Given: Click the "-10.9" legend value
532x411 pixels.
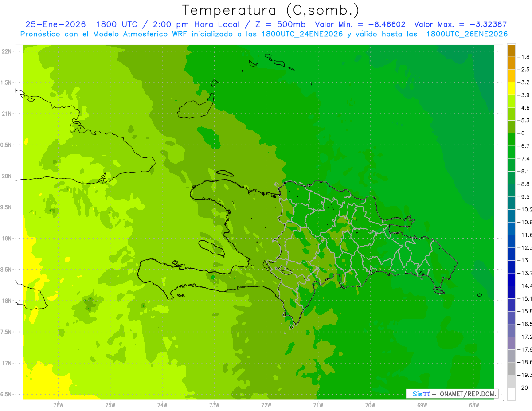Looking at the screenshot, I should tap(525, 222).
